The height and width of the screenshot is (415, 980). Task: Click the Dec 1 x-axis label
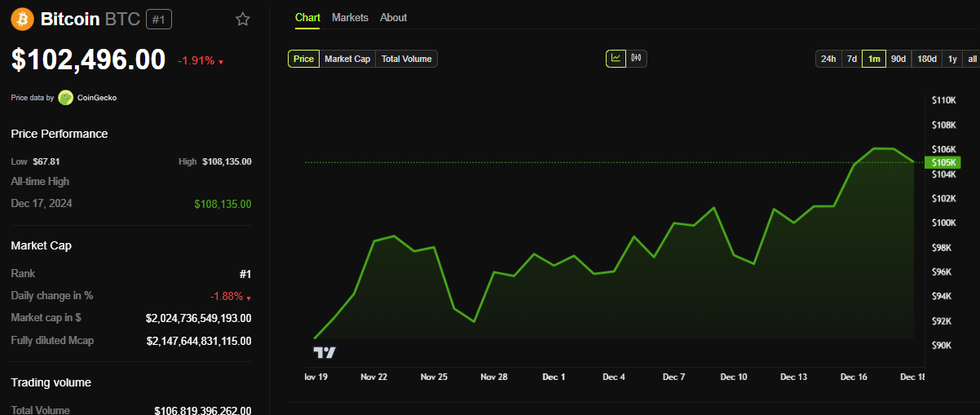(x=554, y=377)
